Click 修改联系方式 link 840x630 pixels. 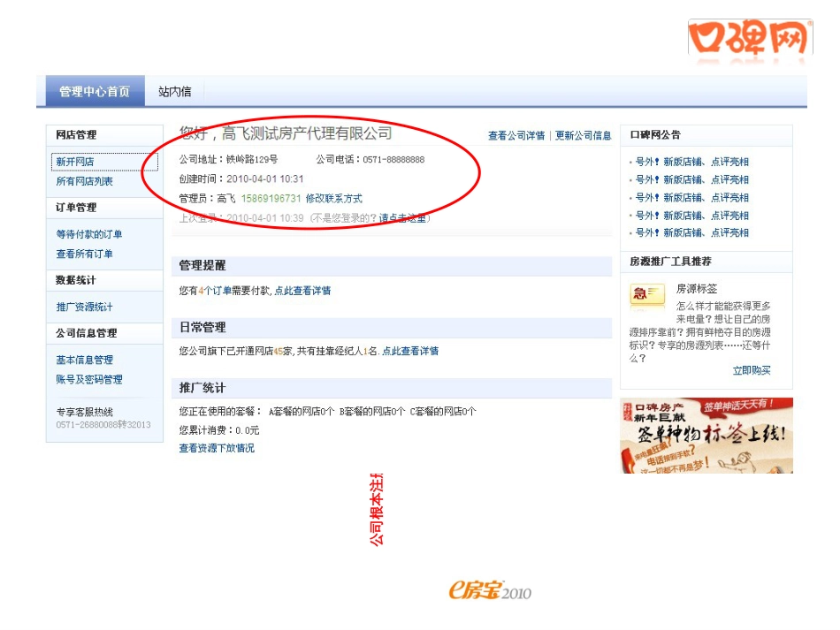tap(333, 199)
